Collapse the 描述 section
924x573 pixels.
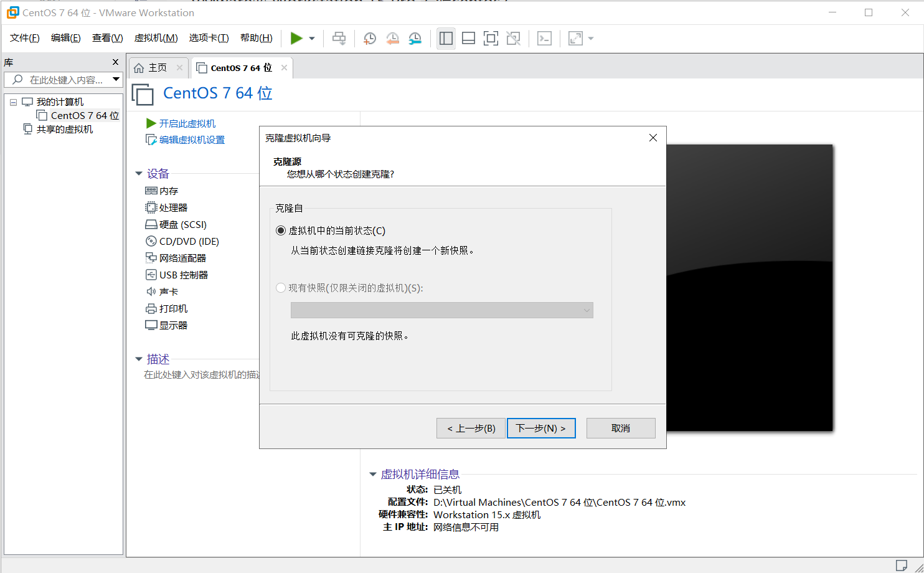pos(139,359)
